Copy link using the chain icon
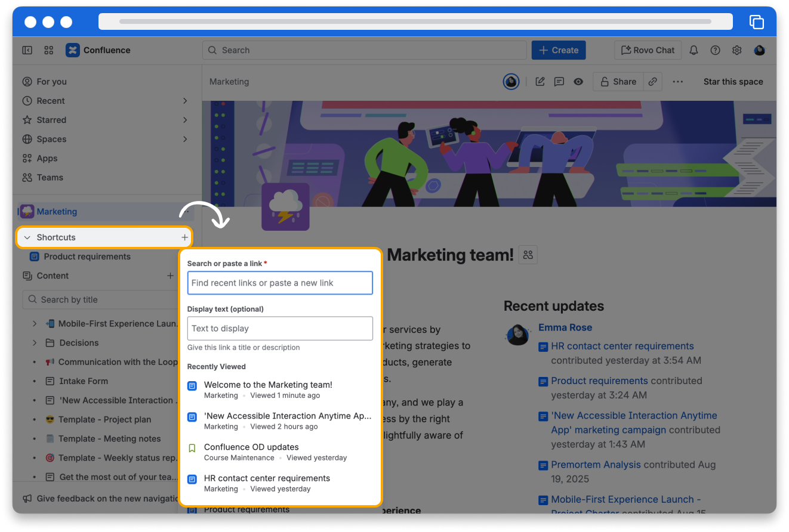789x532 pixels. [653, 82]
